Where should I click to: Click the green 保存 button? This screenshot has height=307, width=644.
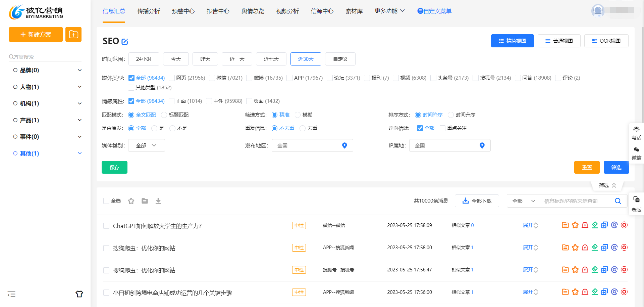pos(114,167)
